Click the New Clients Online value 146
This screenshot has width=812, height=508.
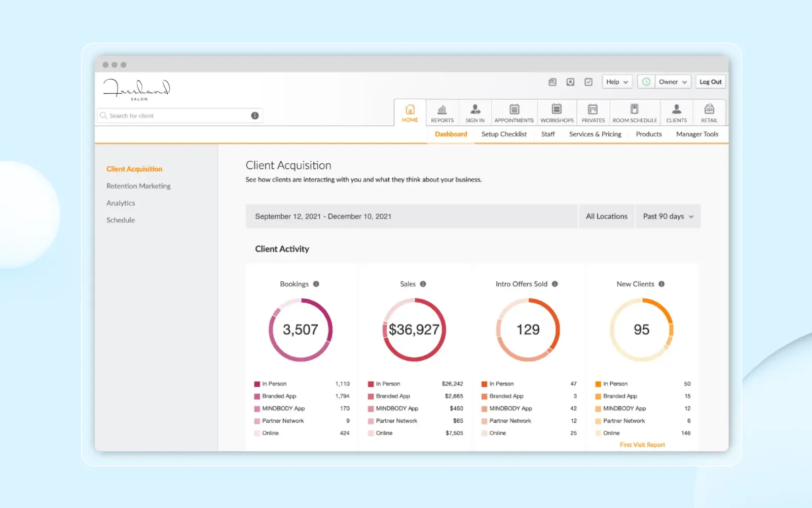[x=686, y=433]
